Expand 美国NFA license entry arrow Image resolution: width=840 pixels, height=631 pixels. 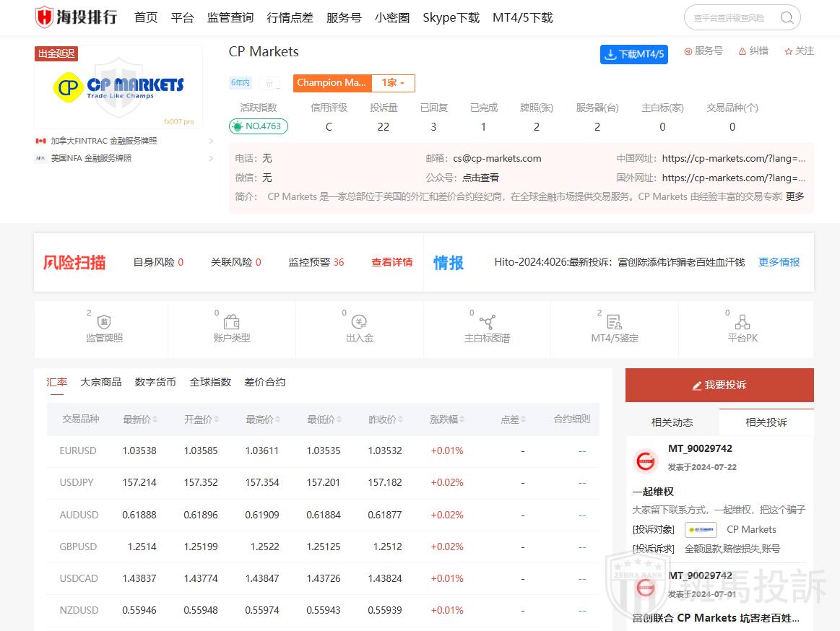(211, 158)
